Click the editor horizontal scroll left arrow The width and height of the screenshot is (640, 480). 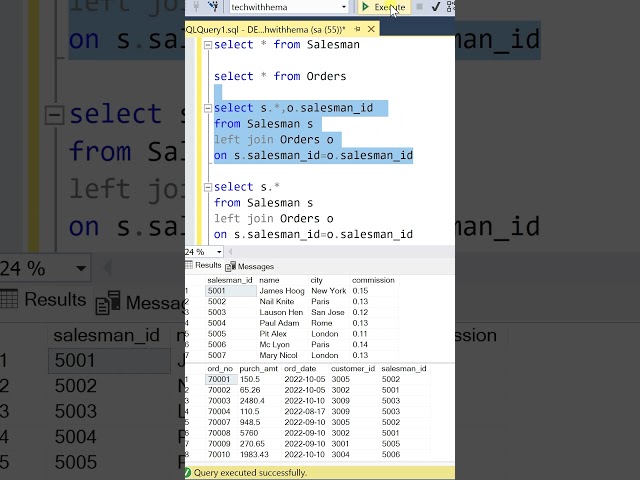(x=230, y=252)
